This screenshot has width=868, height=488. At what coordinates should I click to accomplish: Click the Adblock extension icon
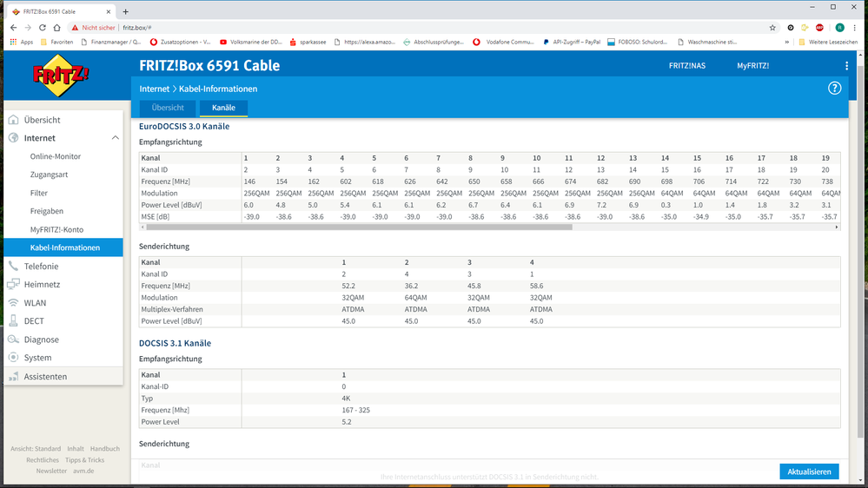(x=819, y=28)
